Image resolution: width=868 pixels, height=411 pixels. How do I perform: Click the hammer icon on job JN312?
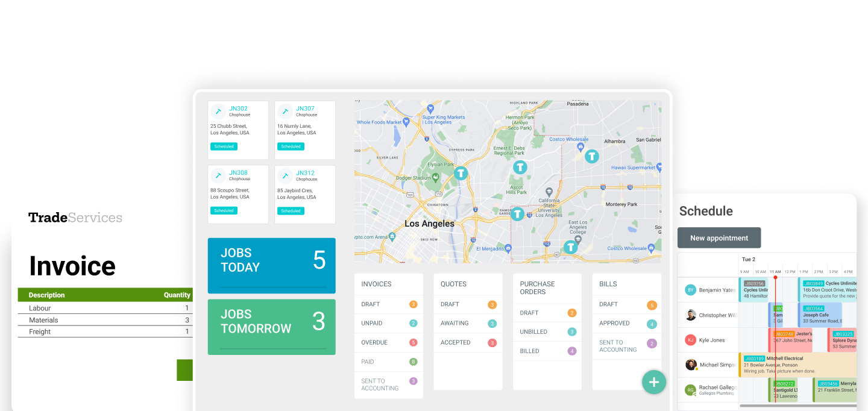[x=285, y=176]
